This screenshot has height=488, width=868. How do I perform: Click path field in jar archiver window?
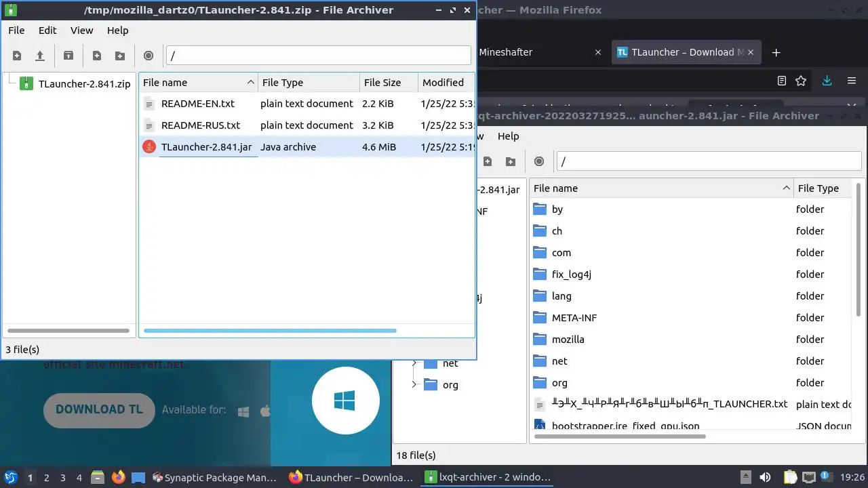pyautogui.click(x=709, y=161)
